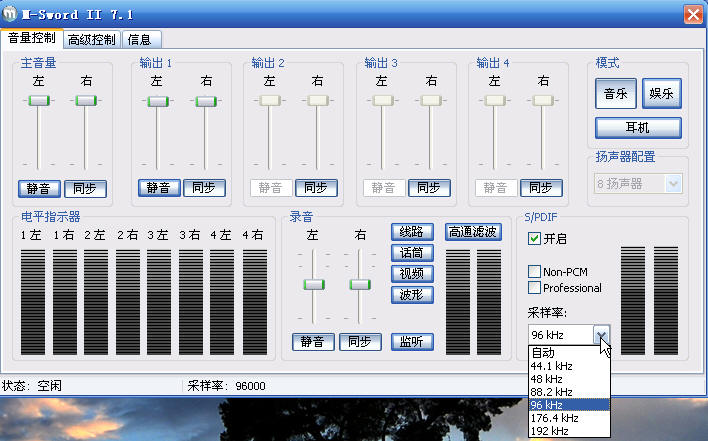Choose 波形 recording source
The image size is (708, 441).
click(412, 295)
